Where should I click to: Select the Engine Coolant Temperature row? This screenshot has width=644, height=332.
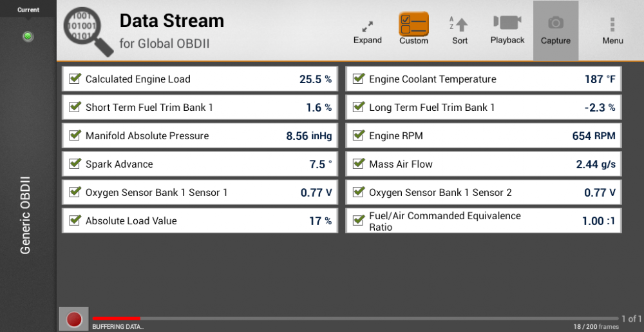point(484,79)
